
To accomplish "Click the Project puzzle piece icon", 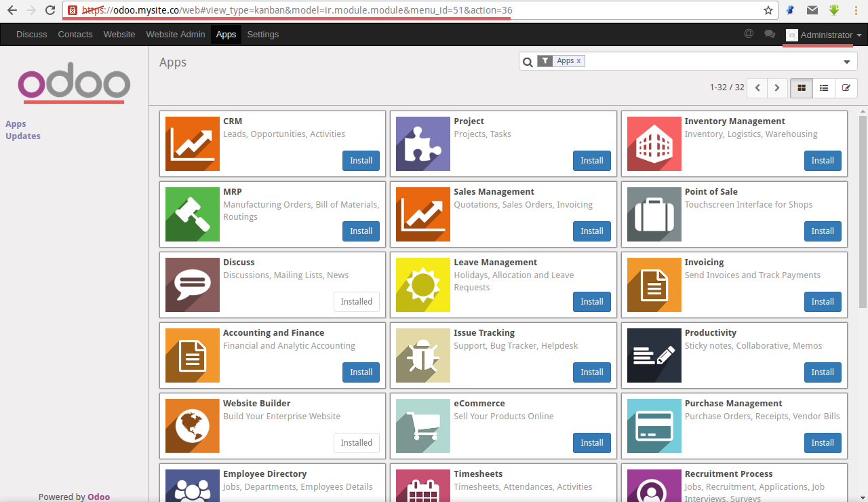I will tap(423, 144).
